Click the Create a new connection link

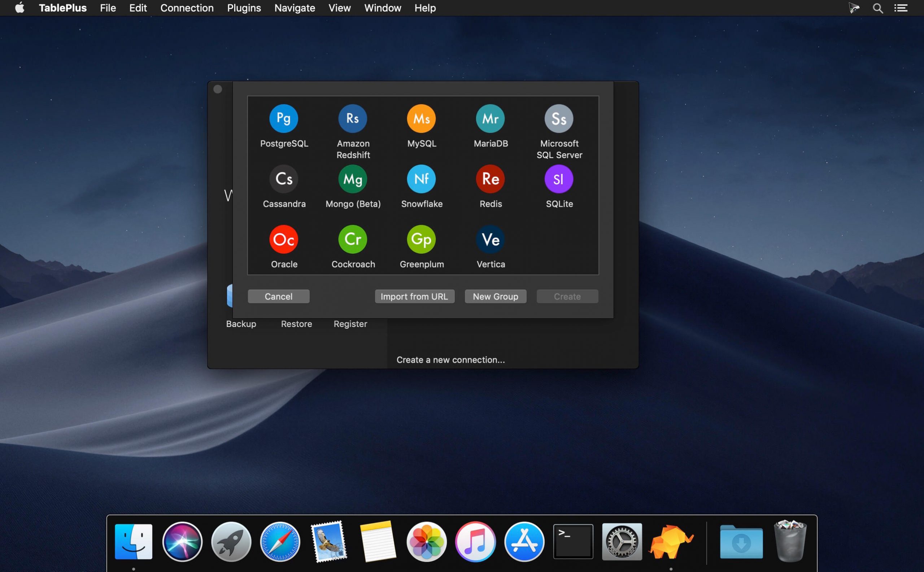click(450, 360)
